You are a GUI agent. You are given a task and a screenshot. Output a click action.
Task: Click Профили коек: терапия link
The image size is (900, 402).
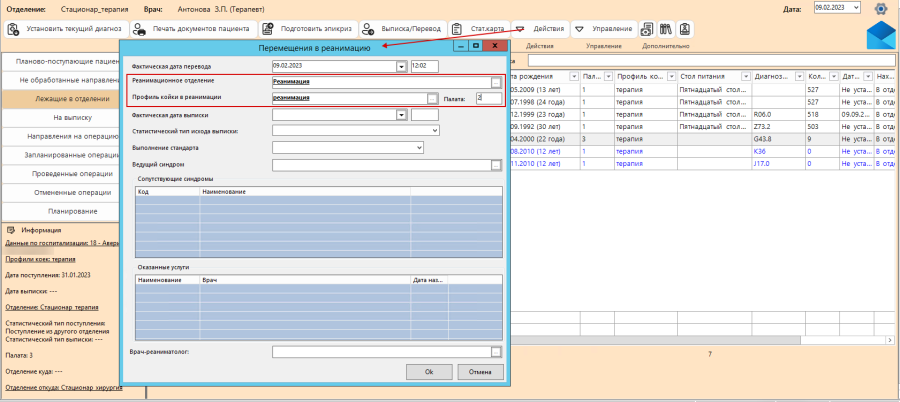click(40, 260)
